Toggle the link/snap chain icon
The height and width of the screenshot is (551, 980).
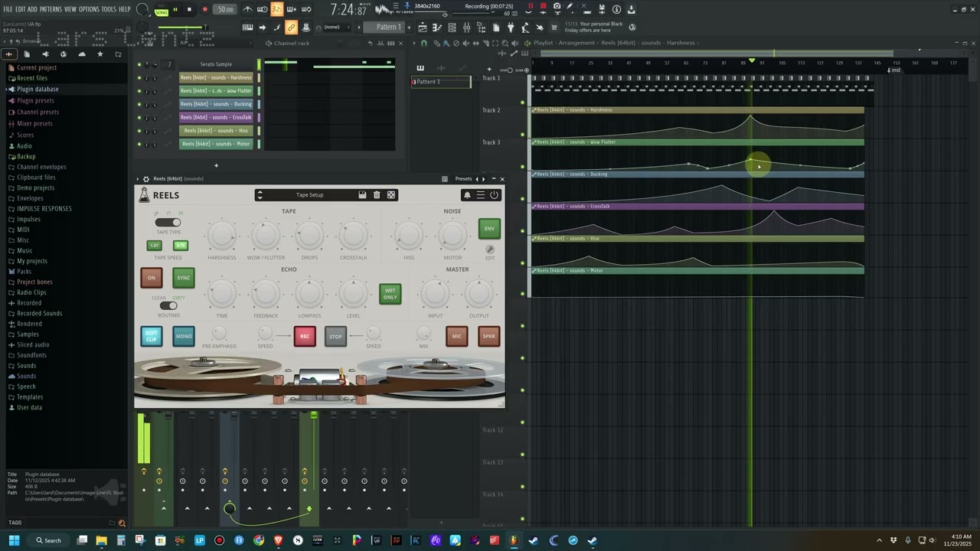click(x=291, y=27)
